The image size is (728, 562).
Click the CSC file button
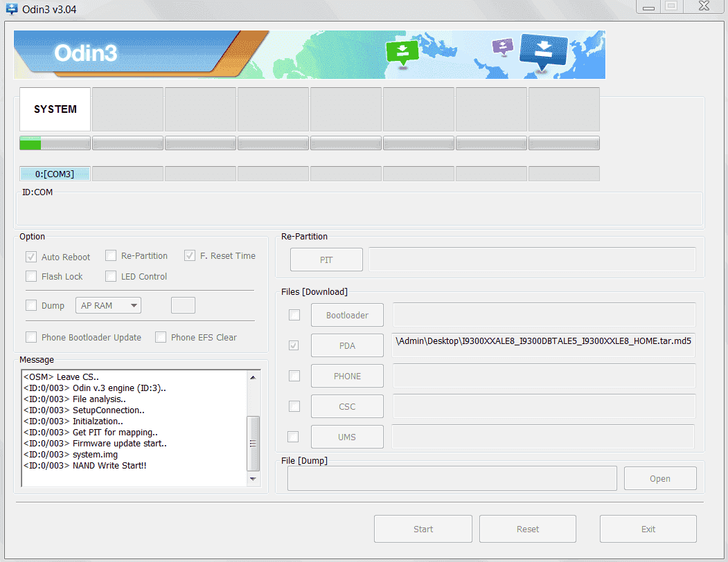[x=347, y=406]
